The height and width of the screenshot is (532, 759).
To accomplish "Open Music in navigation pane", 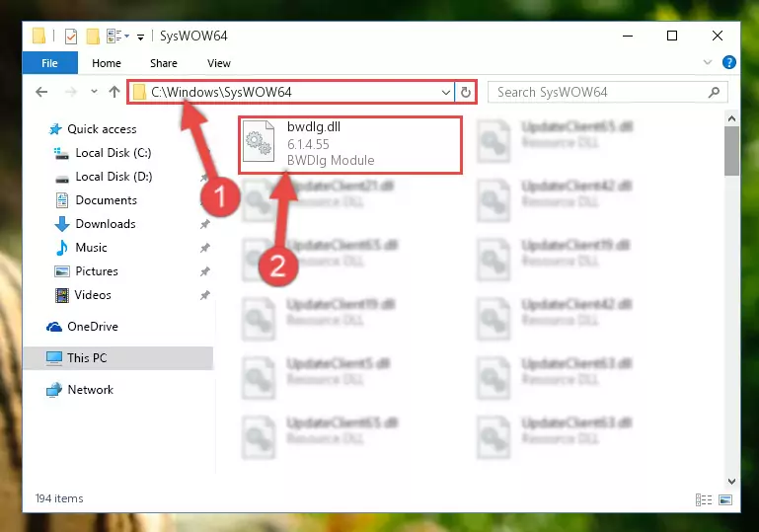I will [x=91, y=248].
